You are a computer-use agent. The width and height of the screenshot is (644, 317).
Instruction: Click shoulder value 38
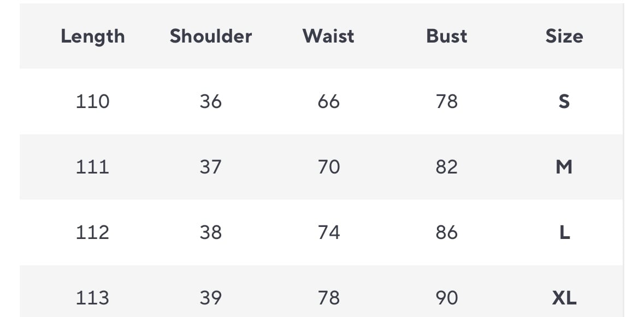coord(210,232)
